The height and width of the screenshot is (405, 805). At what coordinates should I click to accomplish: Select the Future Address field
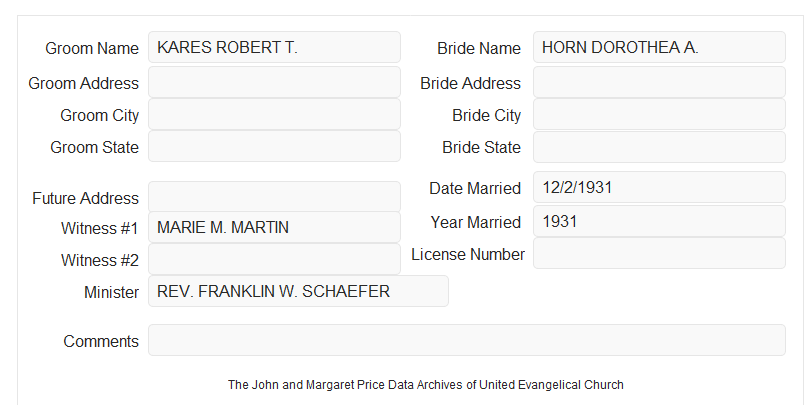[274, 197]
